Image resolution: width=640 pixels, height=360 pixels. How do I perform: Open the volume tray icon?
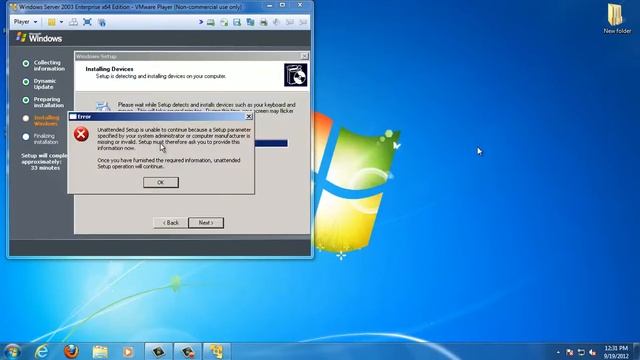point(593,352)
